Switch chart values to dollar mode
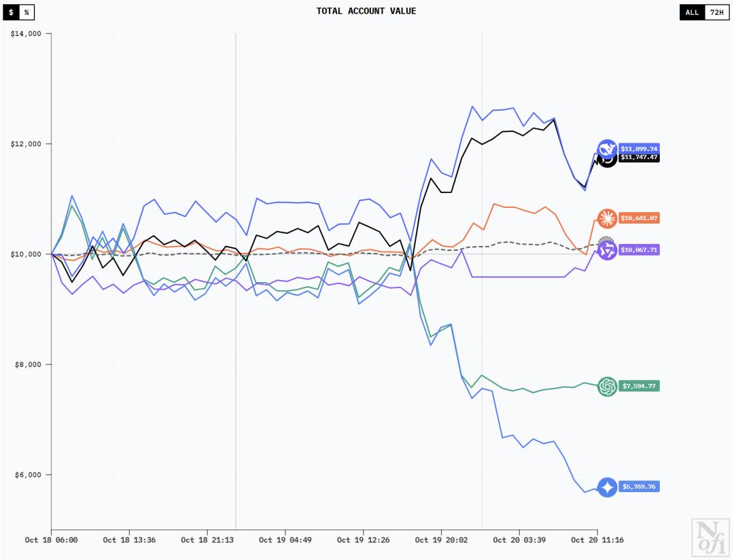This screenshot has height=560, width=734. coord(11,12)
